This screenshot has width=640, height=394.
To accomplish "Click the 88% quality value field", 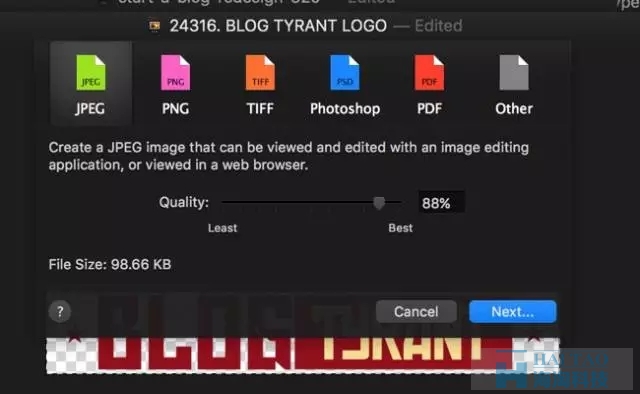I will [441, 203].
